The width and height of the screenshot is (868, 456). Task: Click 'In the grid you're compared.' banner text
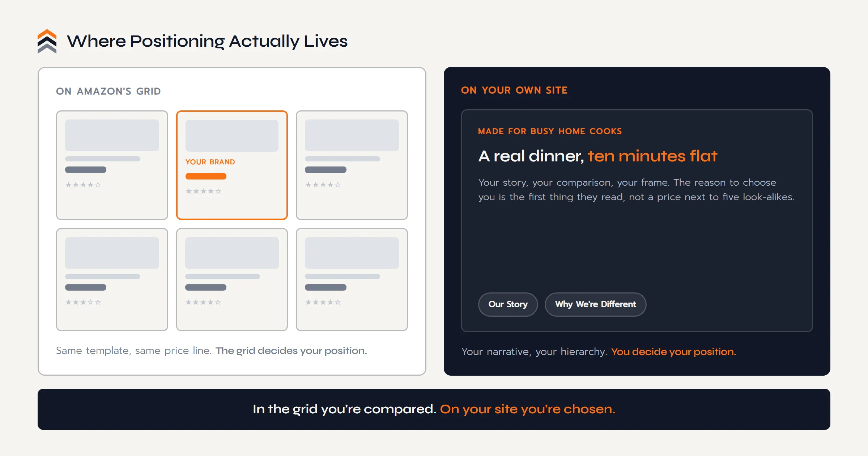pos(345,409)
